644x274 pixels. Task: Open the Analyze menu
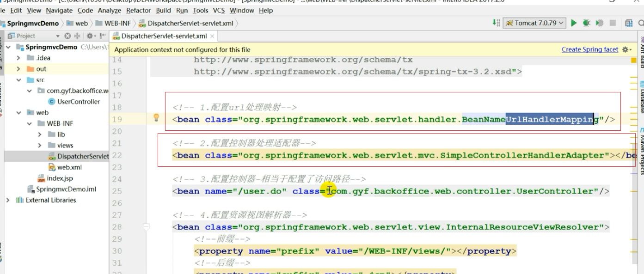(x=110, y=10)
